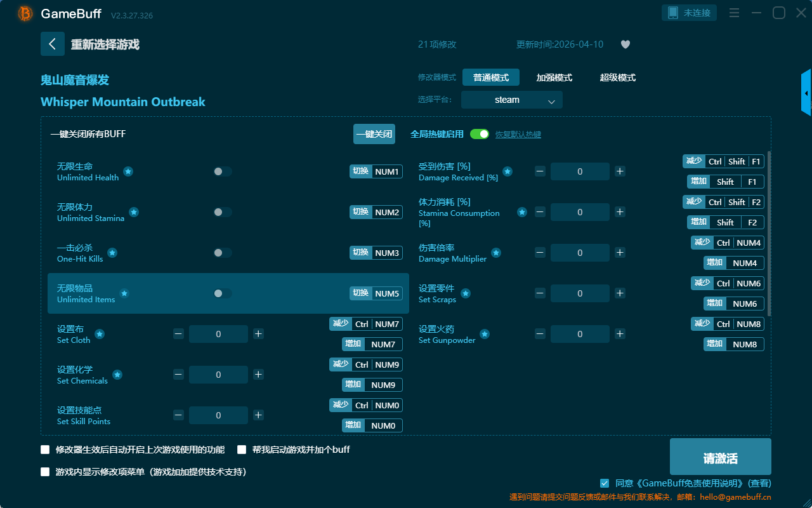812x508 pixels.
Task: Click the back arrow to reselect game
Action: (53, 44)
